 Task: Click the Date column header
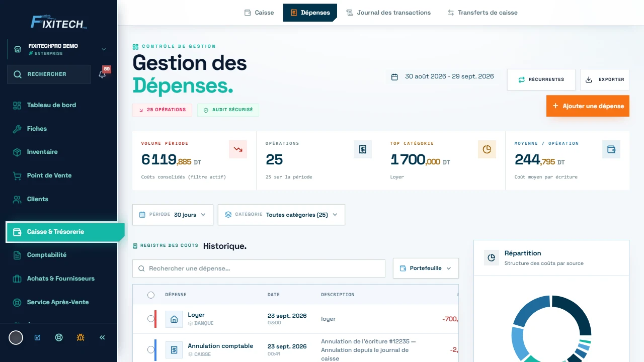[x=274, y=295]
